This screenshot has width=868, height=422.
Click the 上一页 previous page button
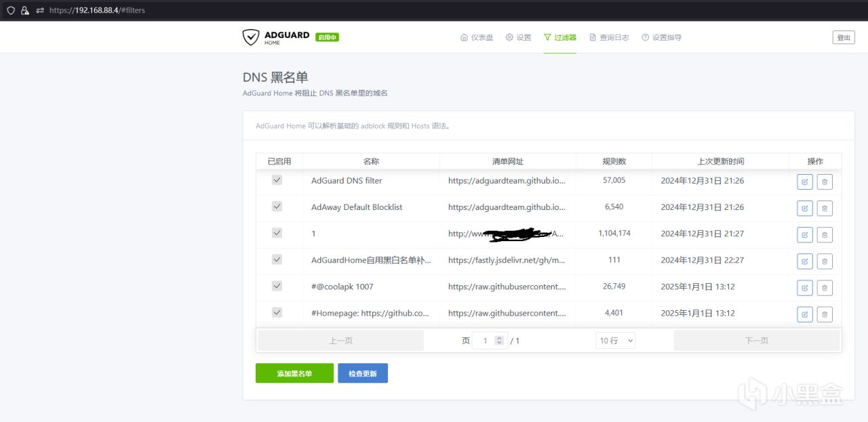coord(340,341)
